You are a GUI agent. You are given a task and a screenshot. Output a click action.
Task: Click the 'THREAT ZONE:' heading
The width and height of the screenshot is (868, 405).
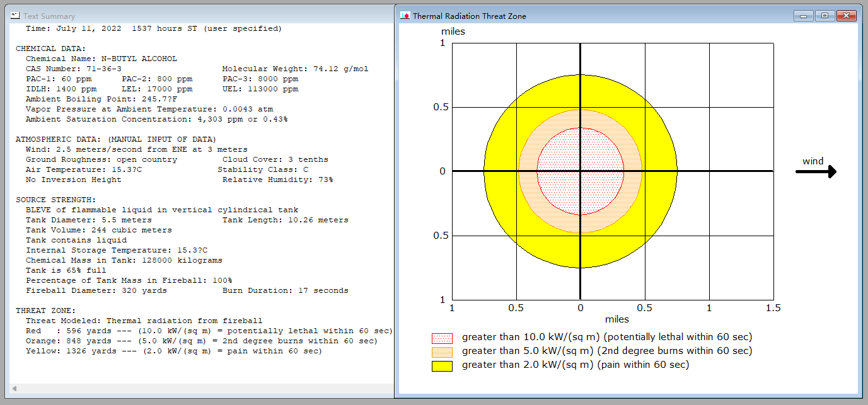point(46,311)
